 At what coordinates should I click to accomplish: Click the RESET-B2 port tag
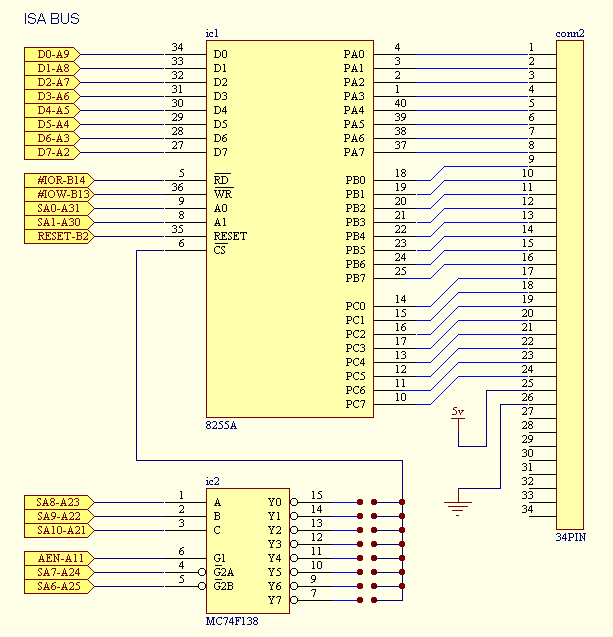59,236
